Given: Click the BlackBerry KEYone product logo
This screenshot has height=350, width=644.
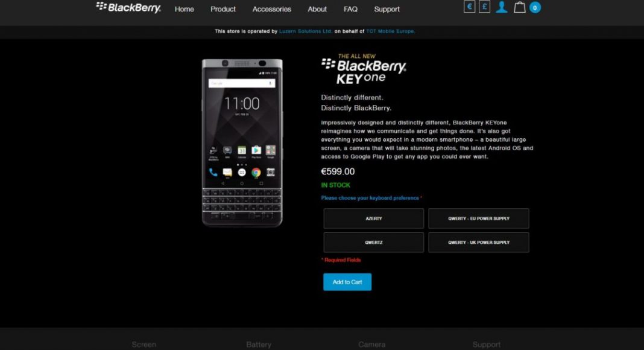Looking at the screenshot, I should (x=364, y=69).
